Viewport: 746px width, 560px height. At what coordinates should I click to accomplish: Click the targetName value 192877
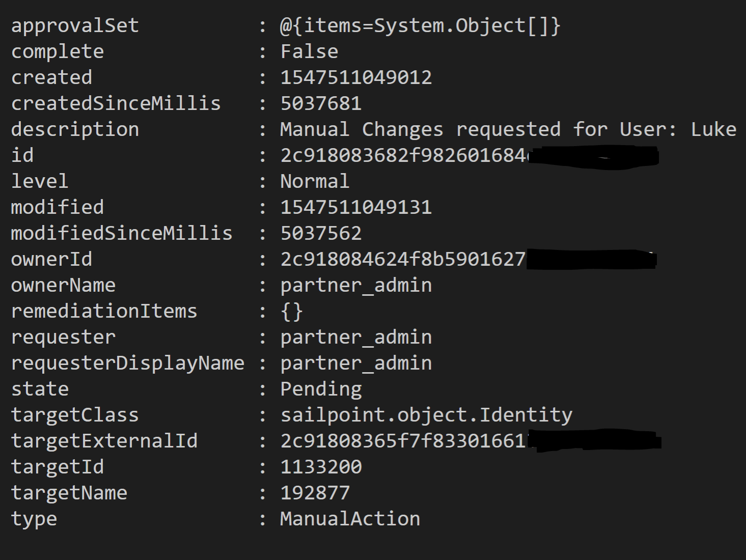click(315, 493)
